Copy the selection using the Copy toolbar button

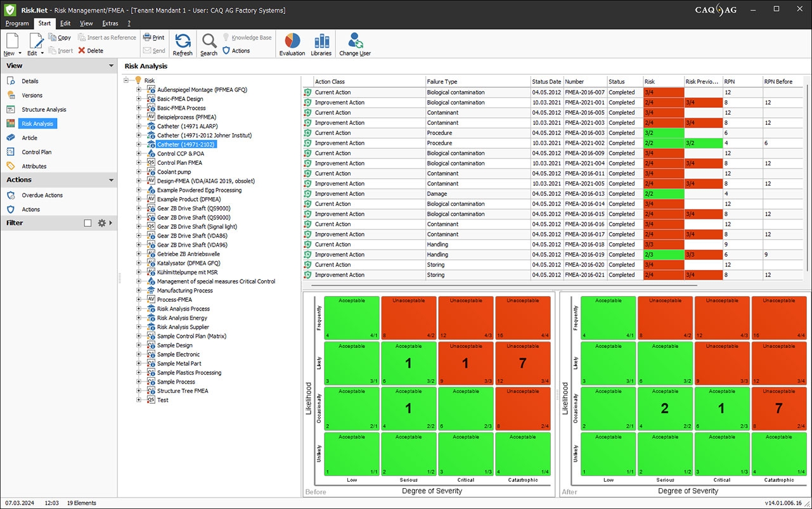(x=60, y=37)
